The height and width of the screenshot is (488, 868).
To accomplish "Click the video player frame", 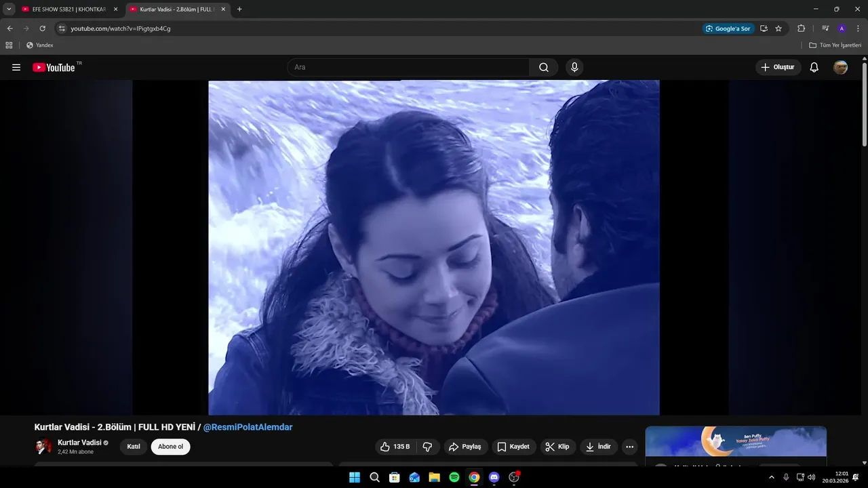I will tap(434, 248).
